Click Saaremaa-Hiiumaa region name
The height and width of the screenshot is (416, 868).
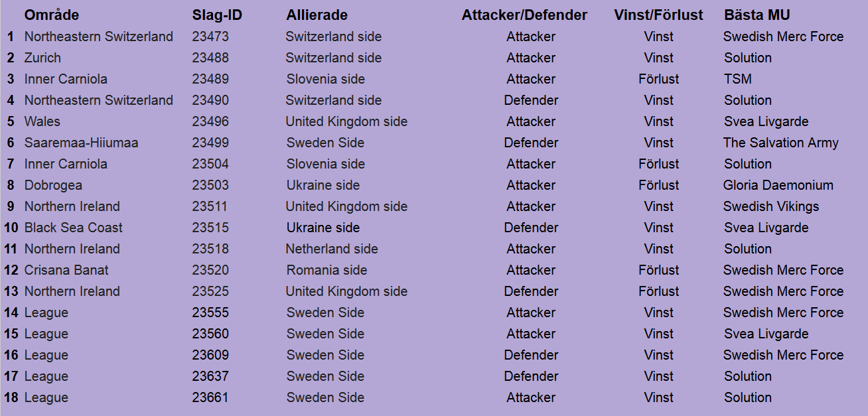(81, 143)
